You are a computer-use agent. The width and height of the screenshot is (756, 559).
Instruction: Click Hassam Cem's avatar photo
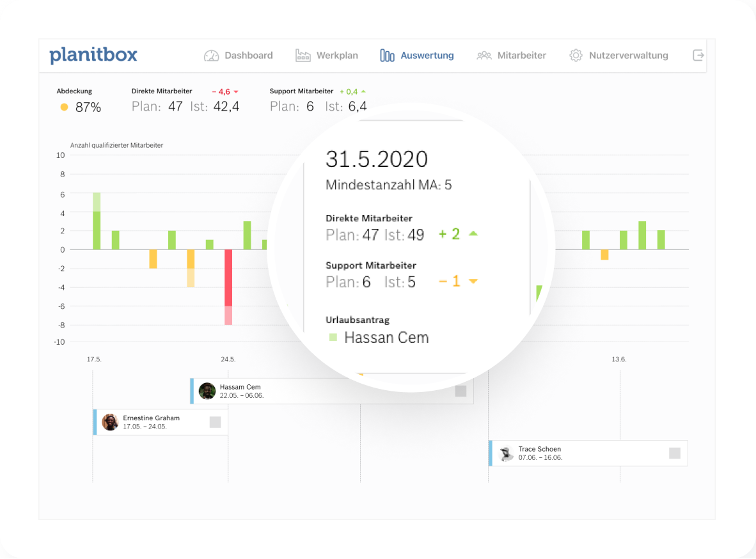(207, 391)
